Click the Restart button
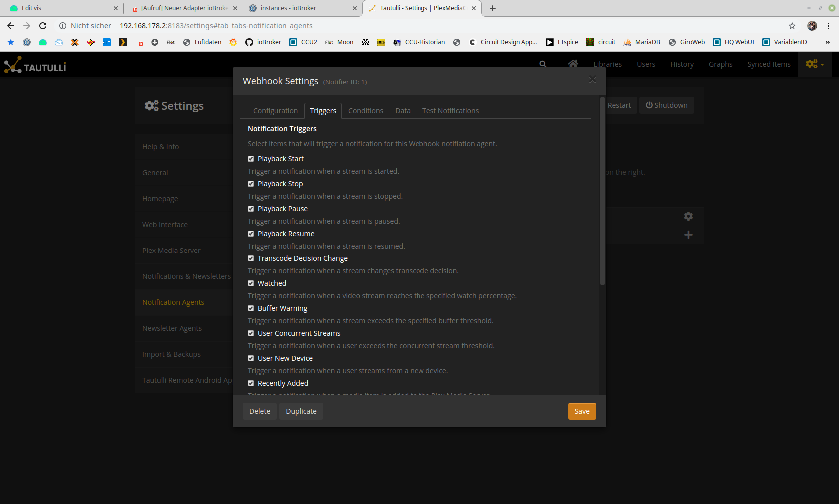 (x=619, y=105)
